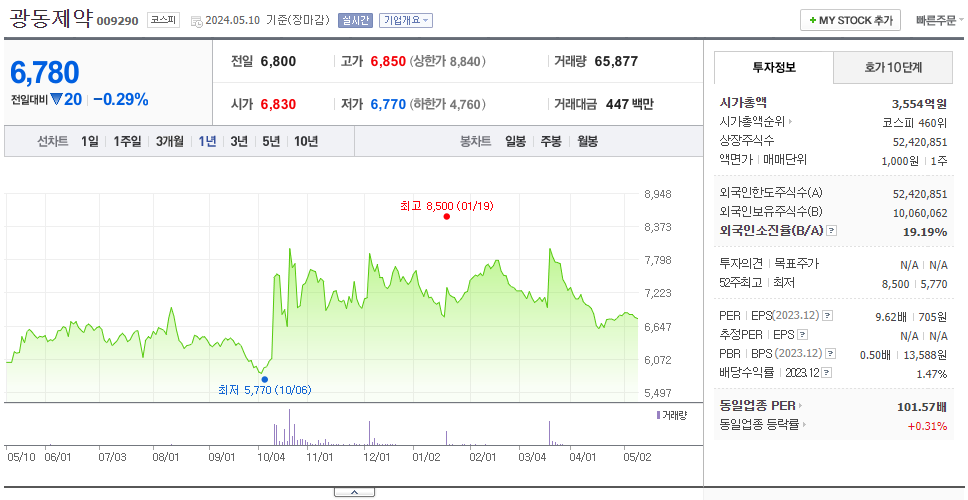The image size is (968, 500).
Task: Click the arrow beside 시가총액순위
Action: (x=791, y=122)
